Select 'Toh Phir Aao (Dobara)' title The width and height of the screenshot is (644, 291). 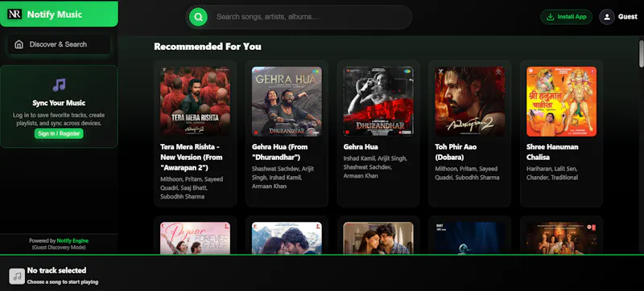(x=456, y=152)
